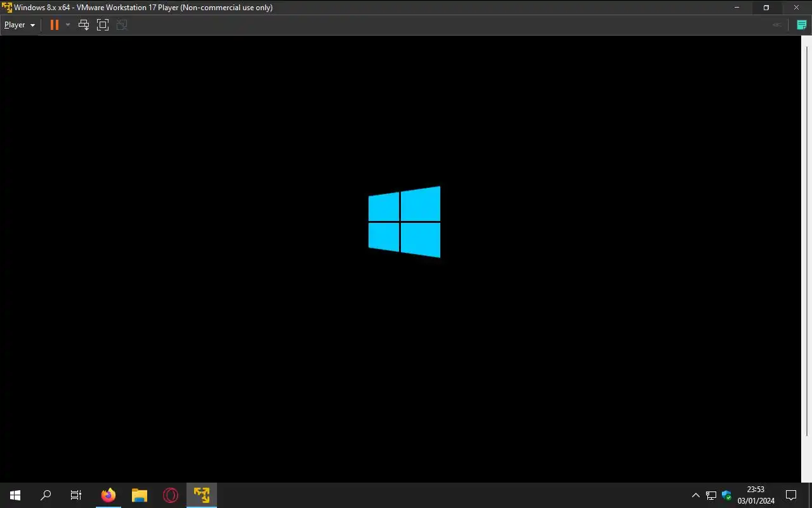The width and height of the screenshot is (812, 508).
Task: Open network status in system tray
Action: pyautogui.click(x=711, y=495)
